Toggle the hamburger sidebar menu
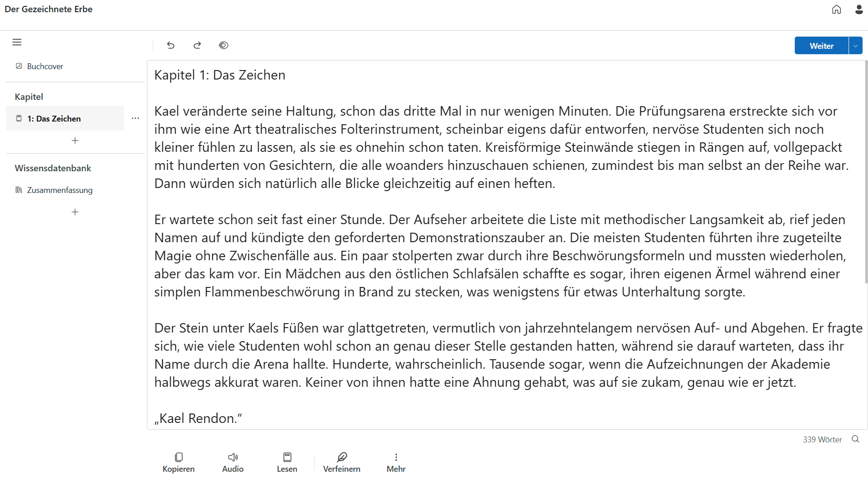This screenshot has width=868, height=488. [x=17, y=42]
